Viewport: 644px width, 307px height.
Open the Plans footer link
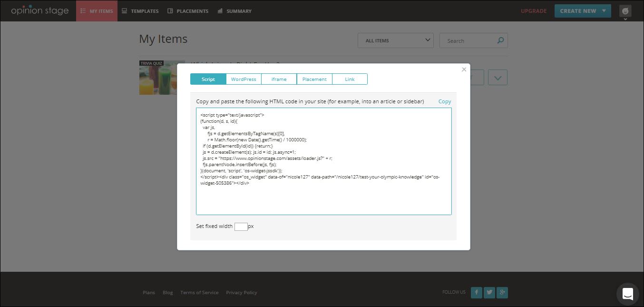[x=149, y=292]
